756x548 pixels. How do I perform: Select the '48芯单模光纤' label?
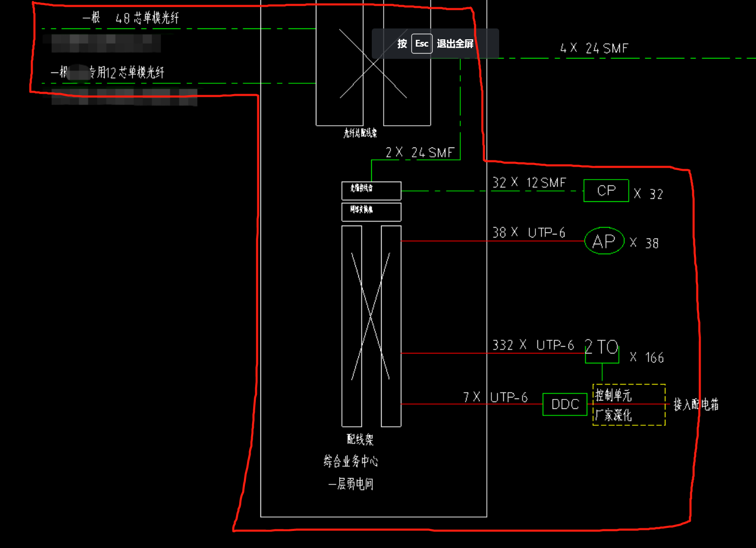pyautogui.click(x=147, y=18)
